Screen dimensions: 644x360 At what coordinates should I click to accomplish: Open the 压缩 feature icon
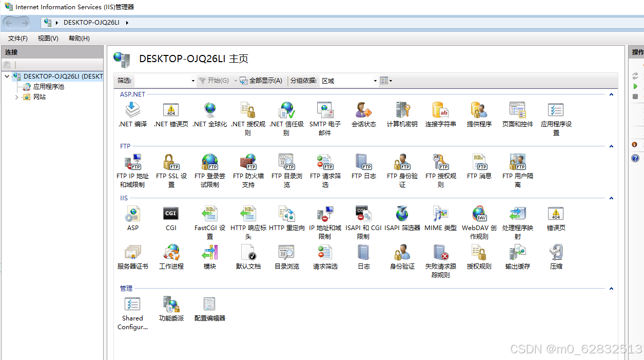point(556,257)
